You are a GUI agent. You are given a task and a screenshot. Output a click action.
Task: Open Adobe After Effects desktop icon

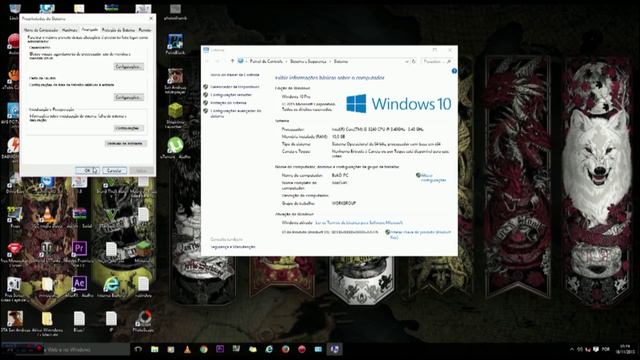click(79, 286)
